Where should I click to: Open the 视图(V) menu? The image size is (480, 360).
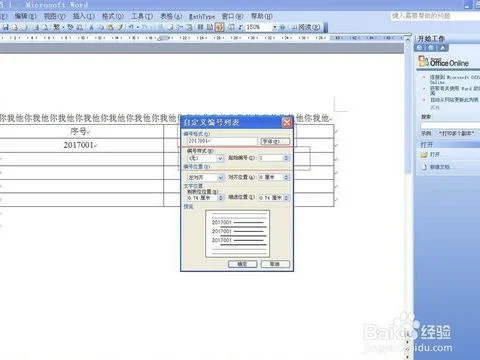[x=54, y=16]
